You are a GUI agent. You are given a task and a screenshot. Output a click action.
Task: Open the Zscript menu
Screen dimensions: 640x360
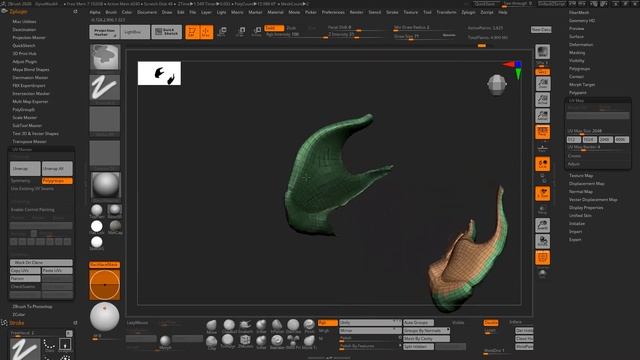pyautogui.click(x=487, y=12)
